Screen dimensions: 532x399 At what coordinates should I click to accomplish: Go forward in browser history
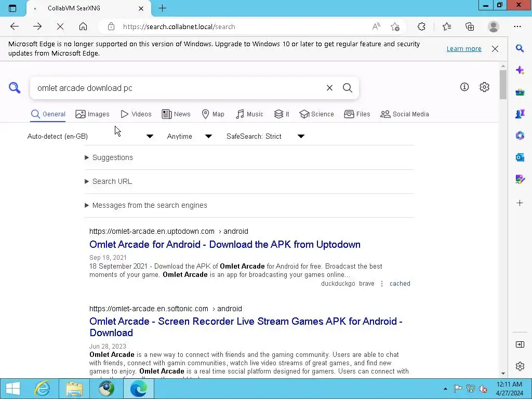pyautogui.click(x=37, y=26)
